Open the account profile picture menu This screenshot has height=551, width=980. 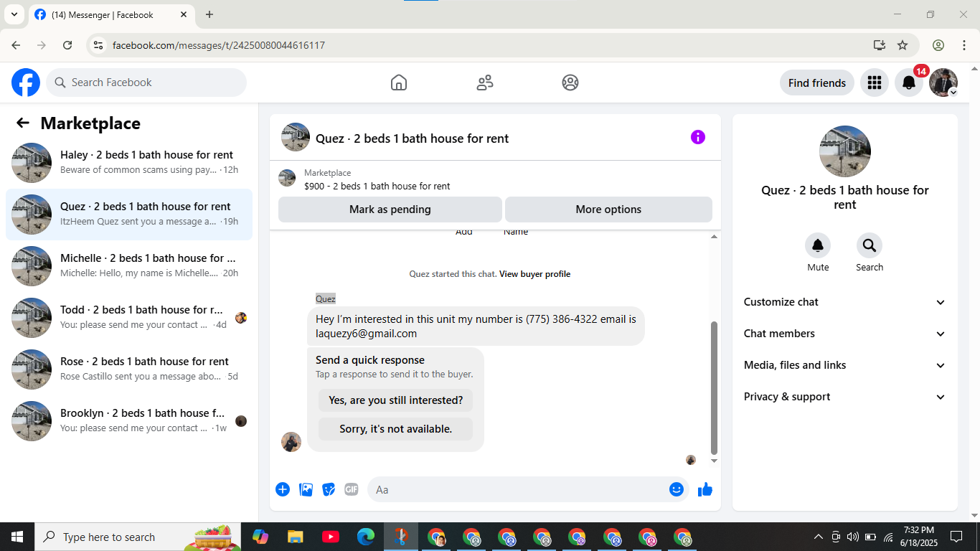pos(943,83)
